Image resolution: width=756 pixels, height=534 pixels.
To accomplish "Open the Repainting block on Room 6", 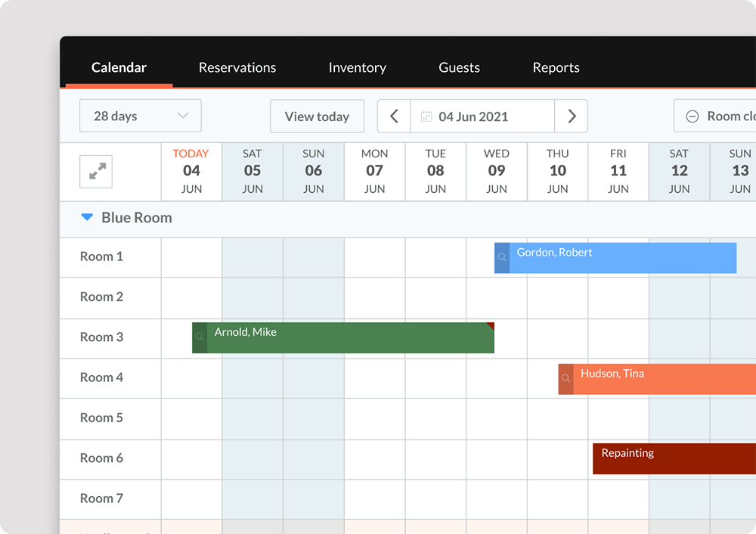I will coord(673,458).
